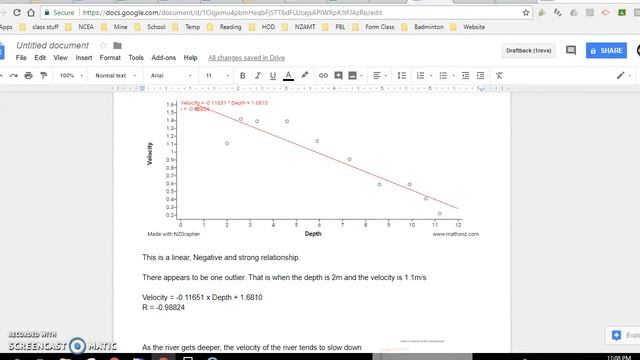Click the left indent marker on ruler
This screenshot has height=360, width=640.
click(142, 89)
